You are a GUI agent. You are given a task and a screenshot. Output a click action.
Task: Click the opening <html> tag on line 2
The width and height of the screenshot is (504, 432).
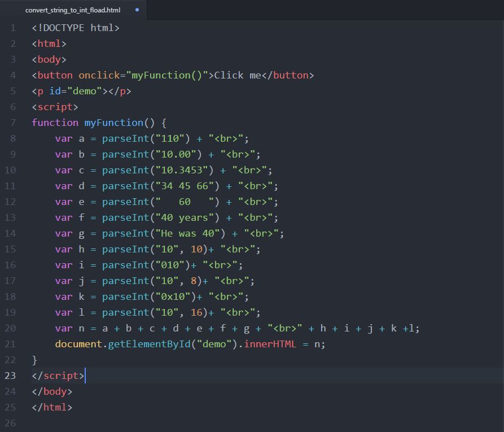[49, 43]
